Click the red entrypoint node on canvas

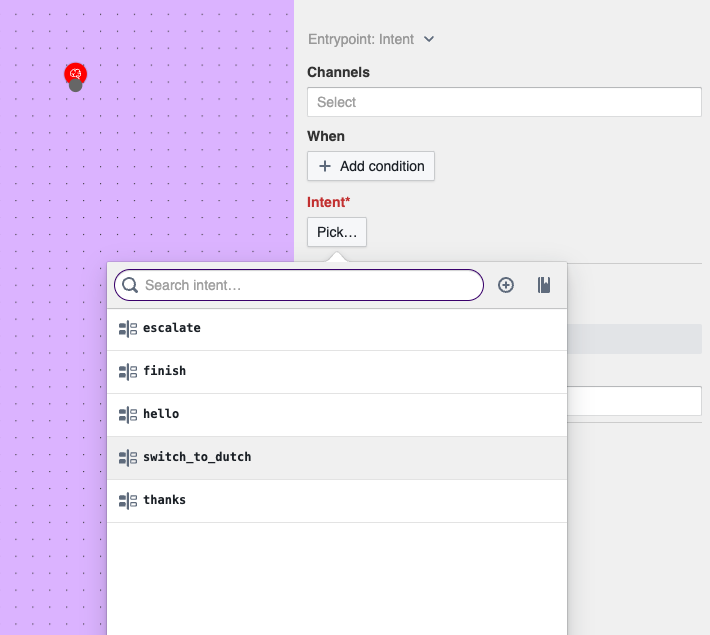click(75, 72)
